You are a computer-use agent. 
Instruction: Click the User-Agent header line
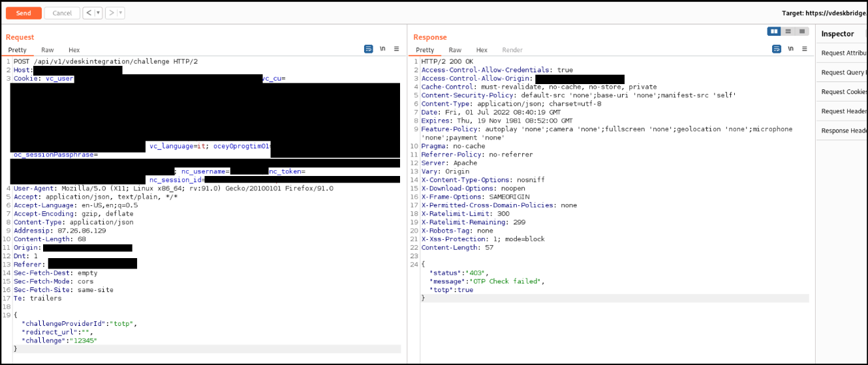tap(174, 188)
